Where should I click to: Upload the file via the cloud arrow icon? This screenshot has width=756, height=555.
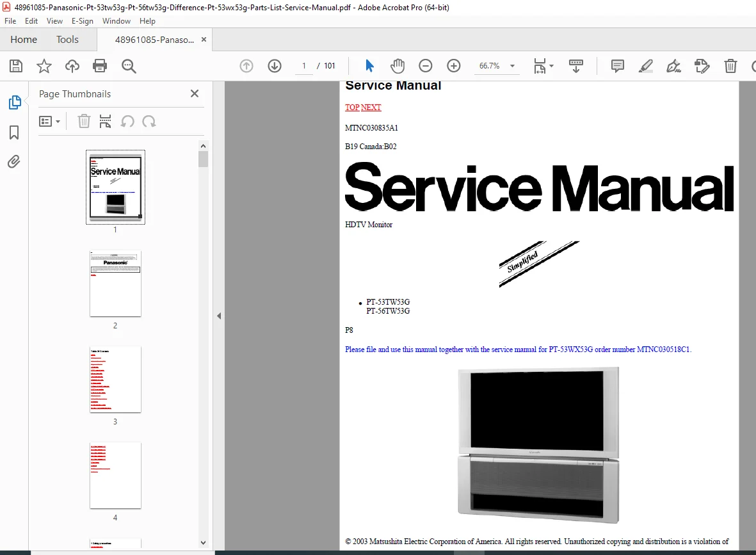coord(72,66)
